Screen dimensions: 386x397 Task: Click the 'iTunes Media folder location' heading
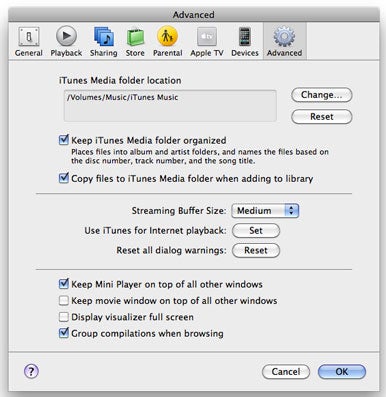(x=120, y=80)
